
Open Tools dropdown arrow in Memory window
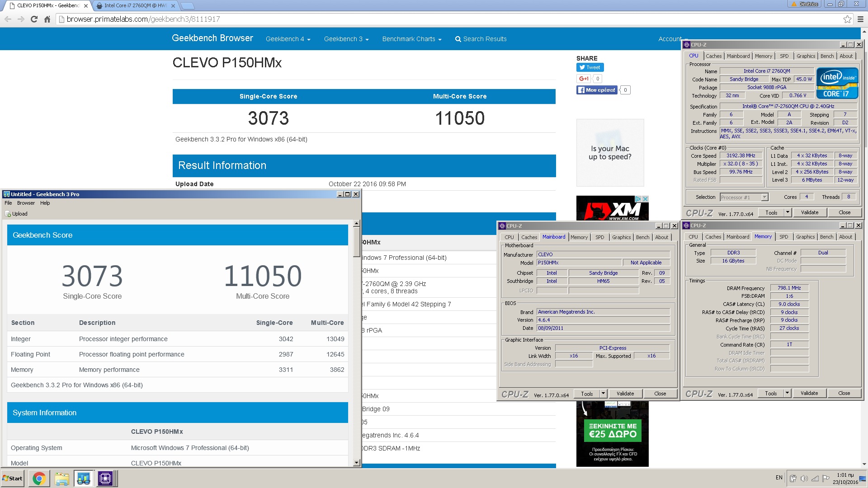(787, 393)
